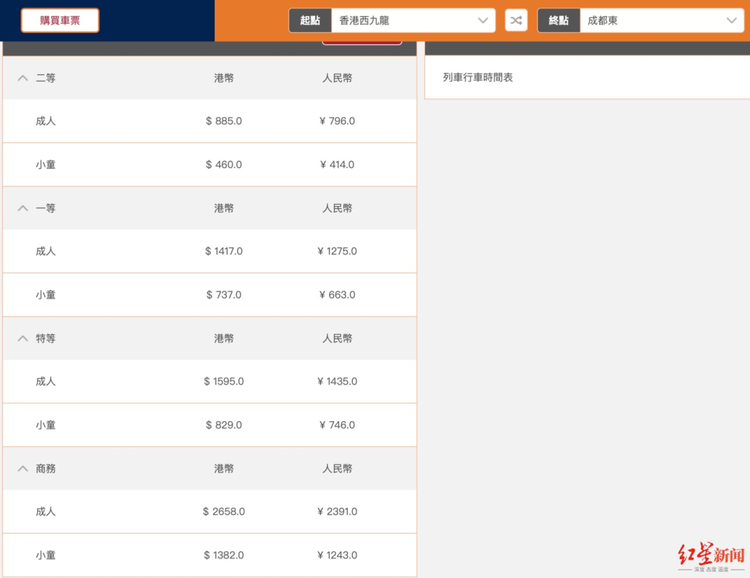750x578 pixels.
Task: Click 人民幣 header in 商務 section
Action: (337, 468)
